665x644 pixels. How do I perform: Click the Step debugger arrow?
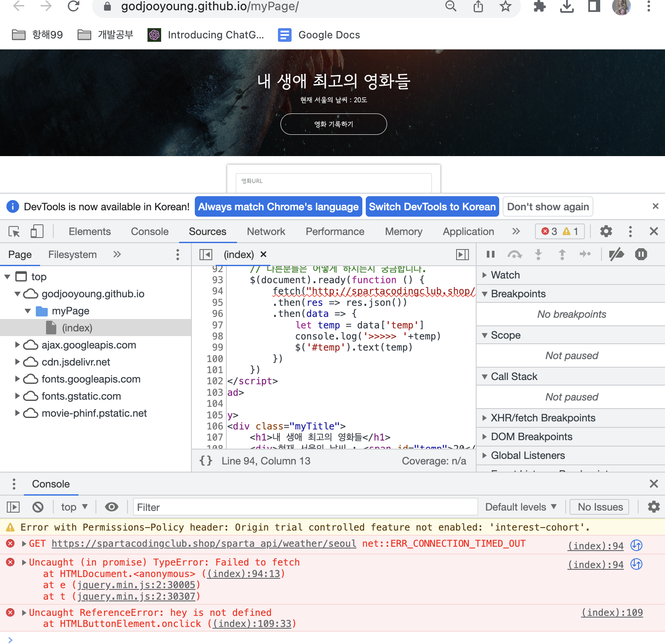click(585, 254)
